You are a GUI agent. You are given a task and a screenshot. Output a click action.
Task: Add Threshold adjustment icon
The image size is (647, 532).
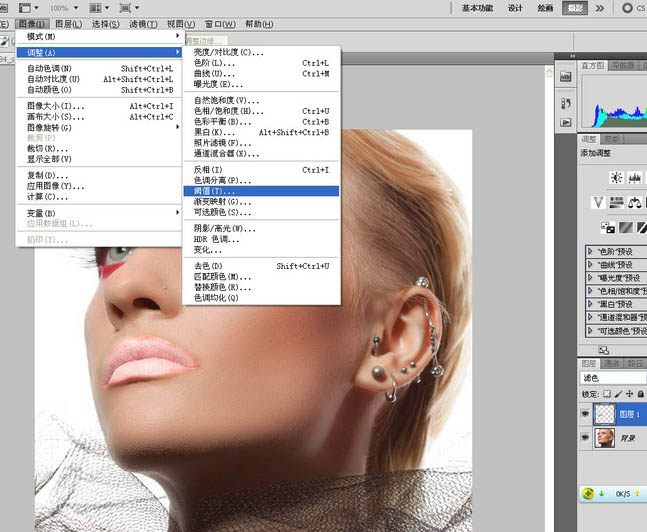coord(642,227)
